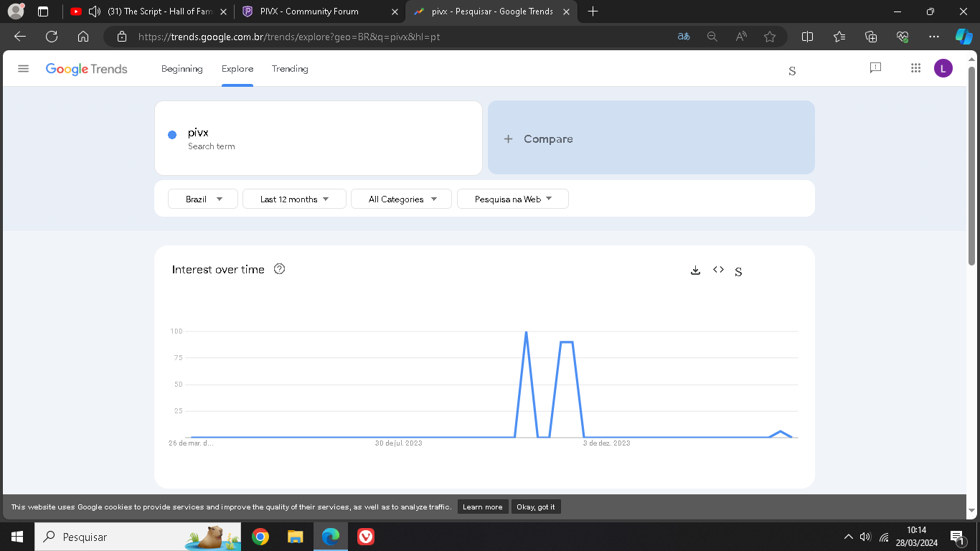Open the Last 12 months dropdown
The width and height of the screenshot is (980, 551).
click(294, 199)
